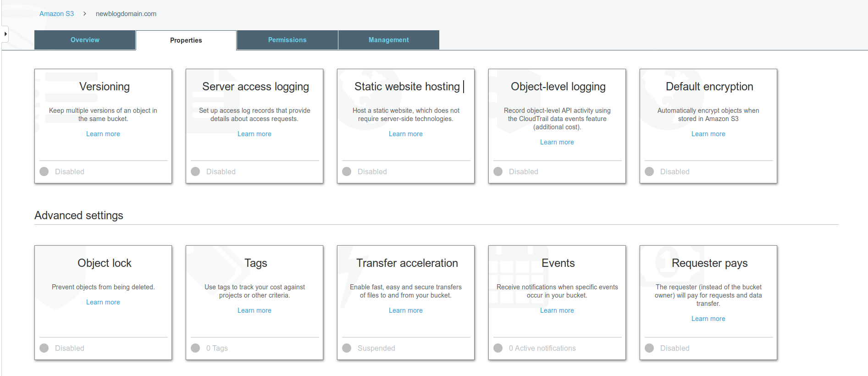Viewport: 868px width, 376px height.
Task: Click Disabled text on Requester pays card
Action: pyautogui.click(x=675, y=348)
